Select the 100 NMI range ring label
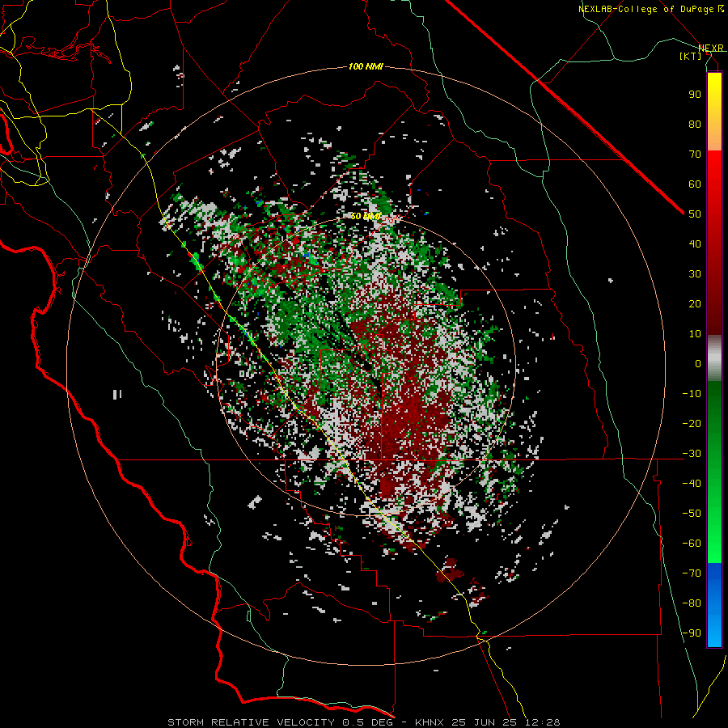 pos(366,66)
